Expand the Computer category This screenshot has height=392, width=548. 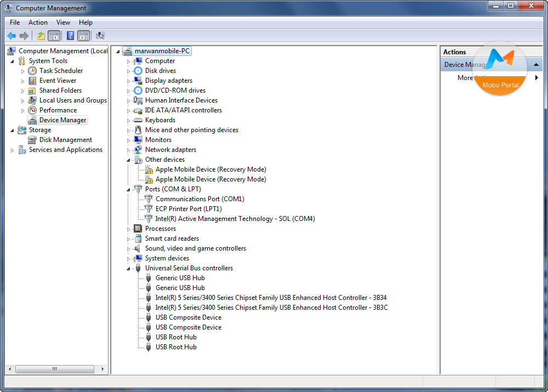tap(128, 61)
